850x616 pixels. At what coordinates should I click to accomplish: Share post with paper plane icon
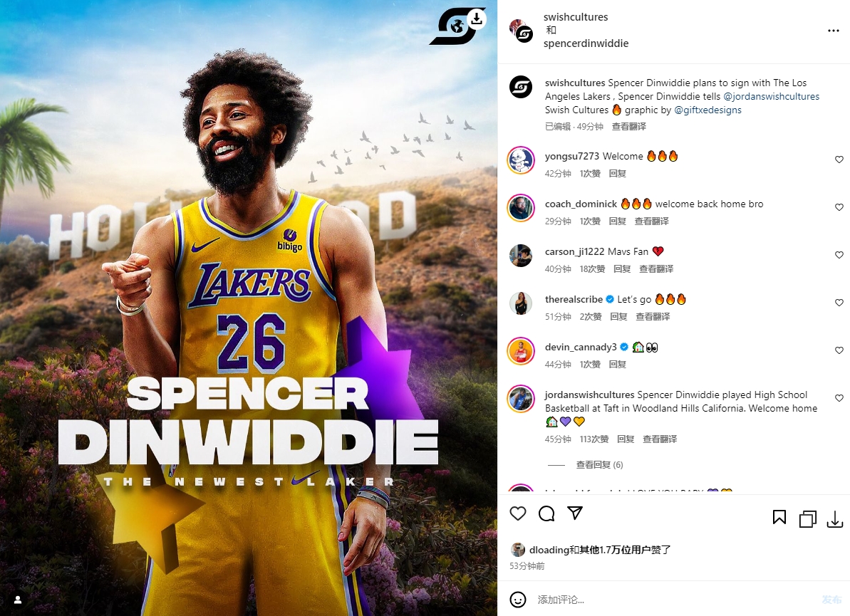point(574,513)
